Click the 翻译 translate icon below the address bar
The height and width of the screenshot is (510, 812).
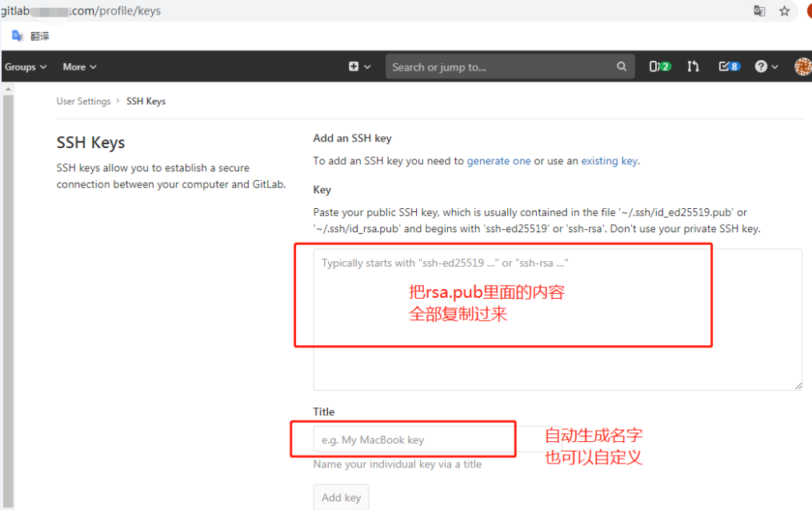18,35
